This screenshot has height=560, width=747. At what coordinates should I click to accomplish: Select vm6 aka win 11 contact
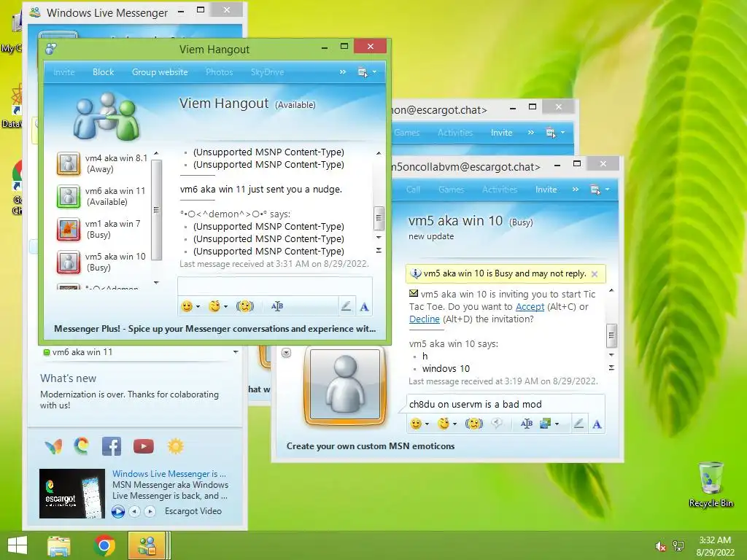102,196
